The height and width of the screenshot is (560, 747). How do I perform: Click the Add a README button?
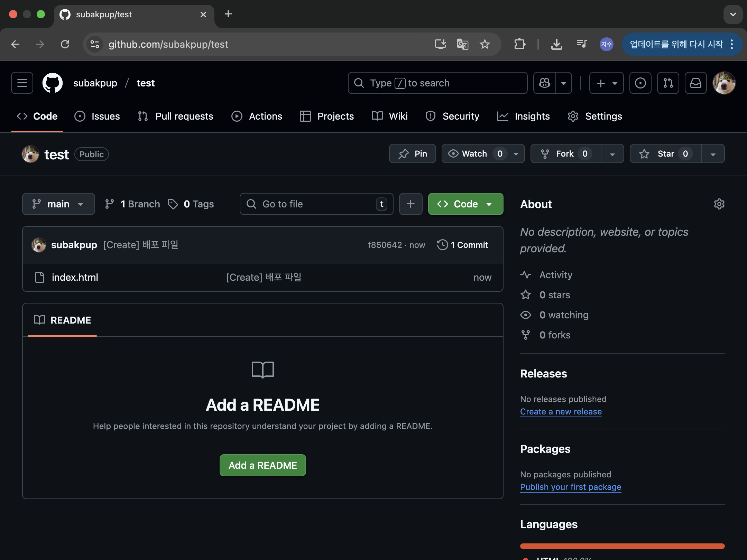tap(262, 465)
